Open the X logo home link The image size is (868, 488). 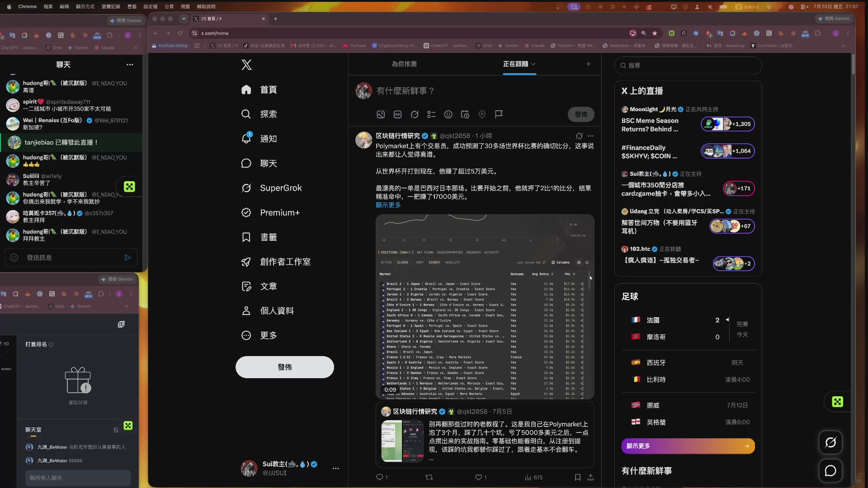tap(246, 65)
